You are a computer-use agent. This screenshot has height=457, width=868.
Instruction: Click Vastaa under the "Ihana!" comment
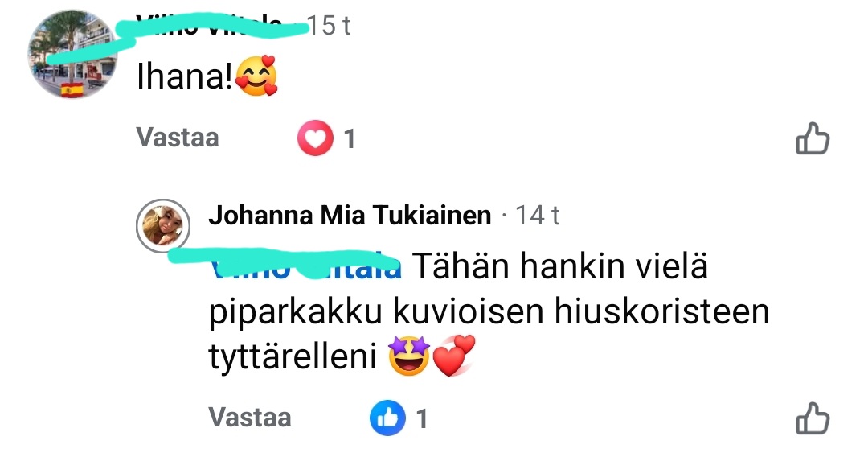coord(178,138)
